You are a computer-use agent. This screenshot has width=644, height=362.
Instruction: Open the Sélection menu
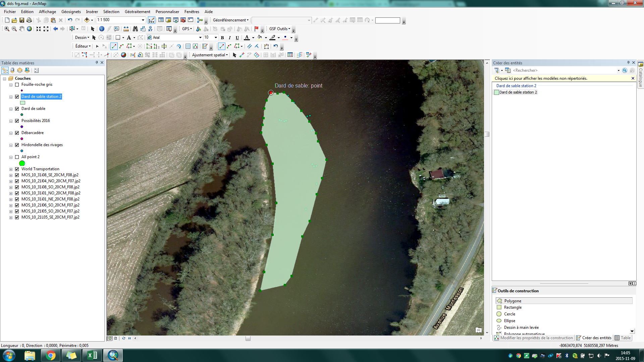pyautogui.click(x=111, y=11)
